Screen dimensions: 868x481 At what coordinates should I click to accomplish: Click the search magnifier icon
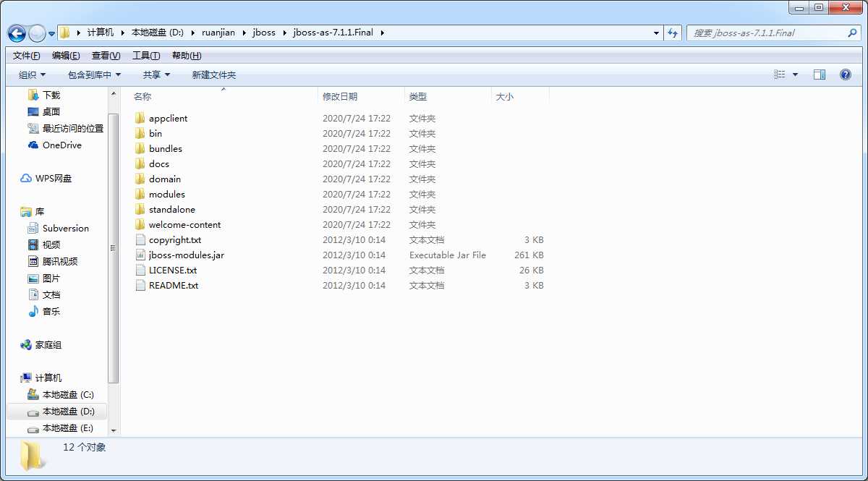click(852, 33)
